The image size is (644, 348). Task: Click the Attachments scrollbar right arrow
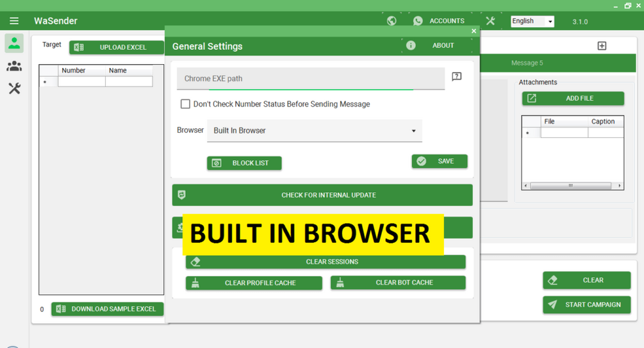click(620, 186)
